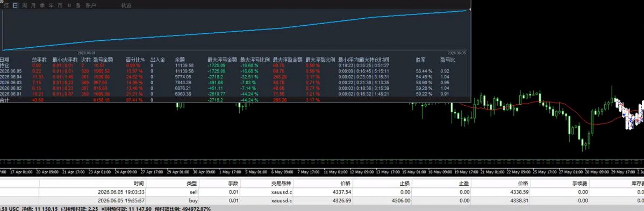The height and width of the screenshot is (211, 644).
Task: Switch to the 日 (daily) statistics tab
Action: 16,6
